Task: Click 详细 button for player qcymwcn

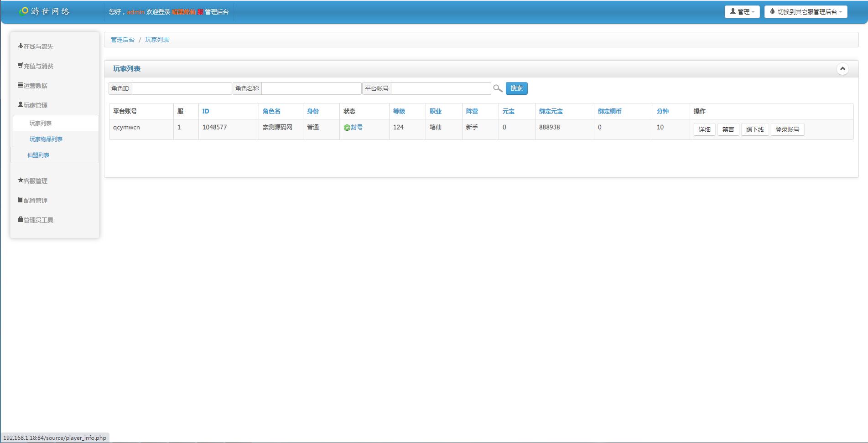Action: pyautogui.click(x=704, y=129)
